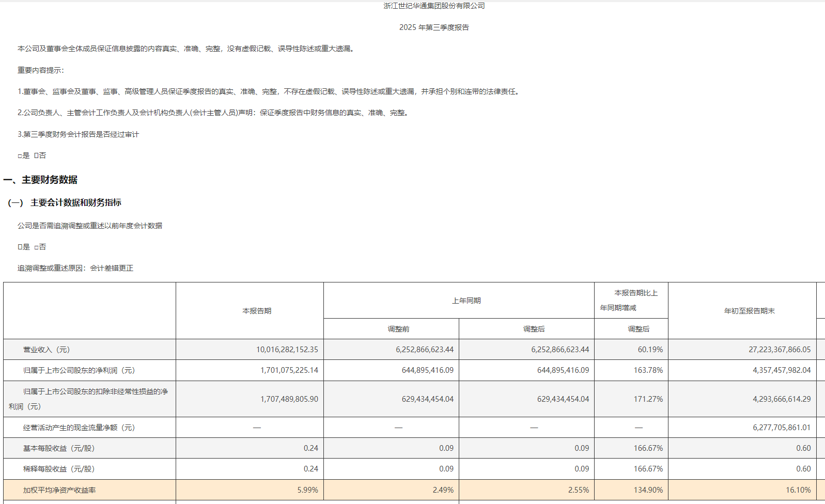Image resolution: width=825 pixels, height=504 pixels.
Task: Select the highlighted 加权平均净资产收益率 row label
Action: pyautogui.click(x=59, y=490)
